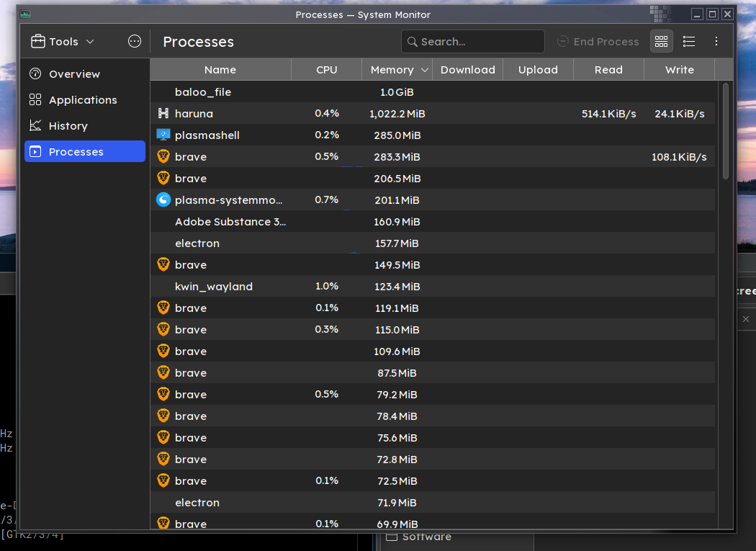The image size is (756, 551).
Task: Click the X icon in the background window
Action: point(746,319)
